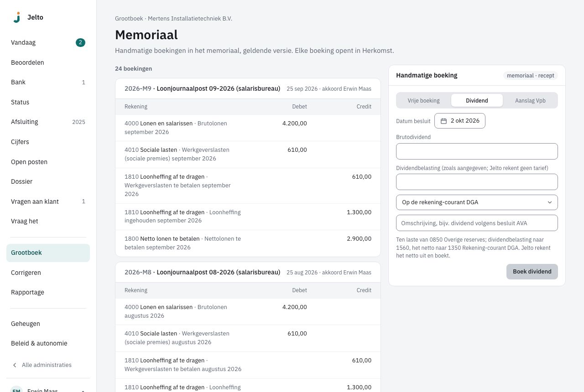The height and width of the screenshot is (392, 584).
Task: Click the Omschrijving description field
Action: (477, 223)
